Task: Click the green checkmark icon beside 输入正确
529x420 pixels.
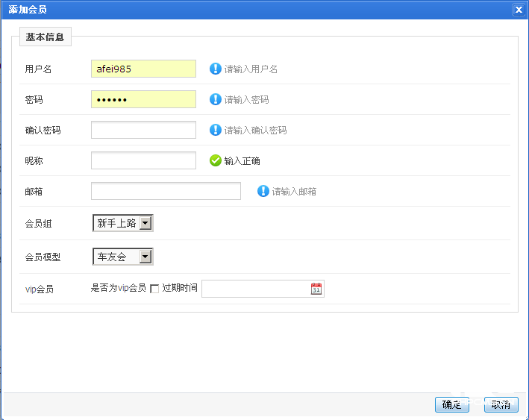Action: point(216,160)
